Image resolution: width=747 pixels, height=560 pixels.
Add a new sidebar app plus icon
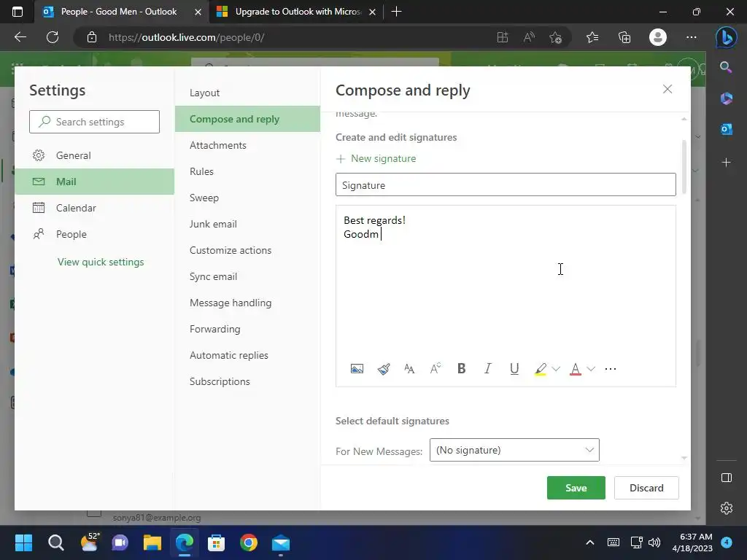tap(726, 163)
